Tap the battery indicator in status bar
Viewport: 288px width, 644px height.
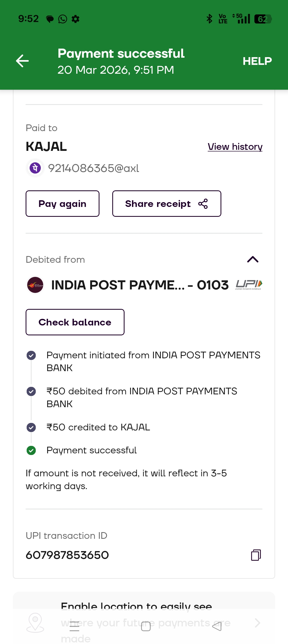263,19
